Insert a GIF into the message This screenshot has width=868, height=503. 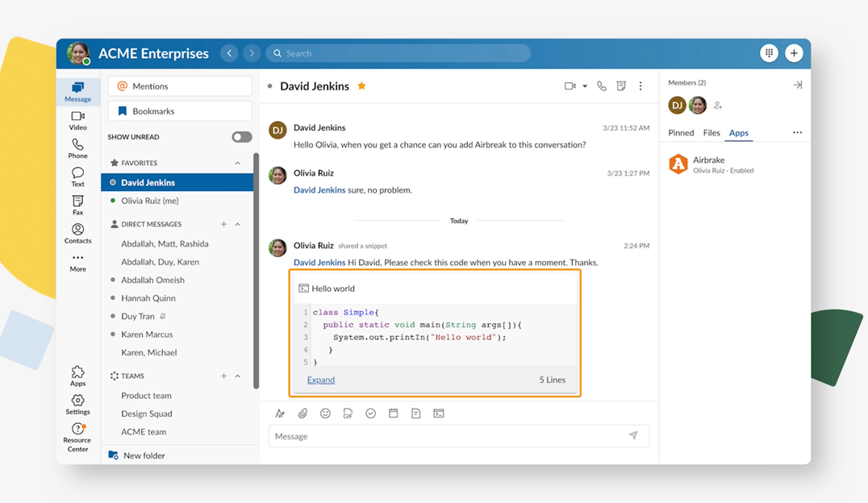(348, 413)
